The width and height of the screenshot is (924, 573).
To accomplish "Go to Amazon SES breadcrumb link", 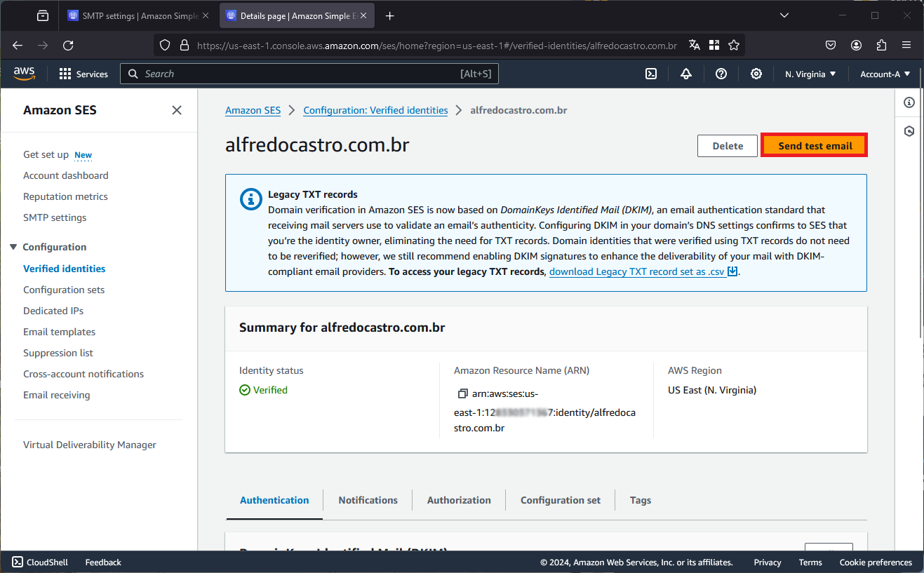I will coord(253,110).
